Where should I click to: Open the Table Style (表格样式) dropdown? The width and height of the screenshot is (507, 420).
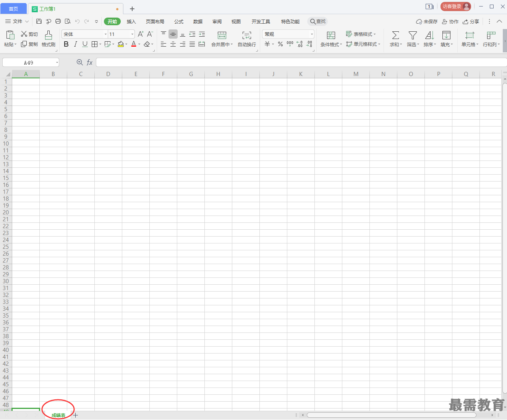click(361, 34)
